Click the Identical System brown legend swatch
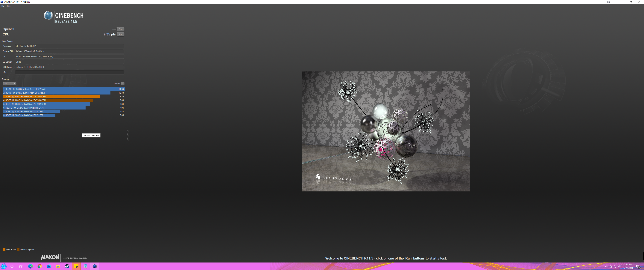 coord(18,249)
